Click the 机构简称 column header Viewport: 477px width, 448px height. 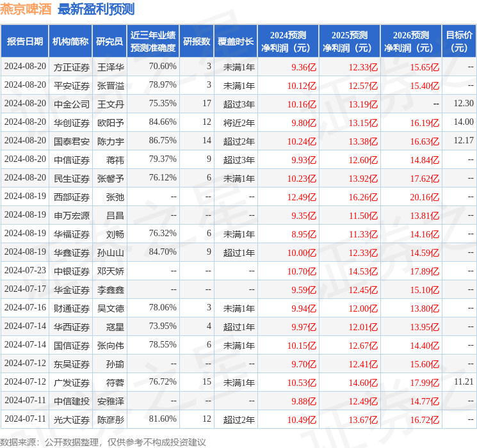pyautogui.click(x=70, y=42)
